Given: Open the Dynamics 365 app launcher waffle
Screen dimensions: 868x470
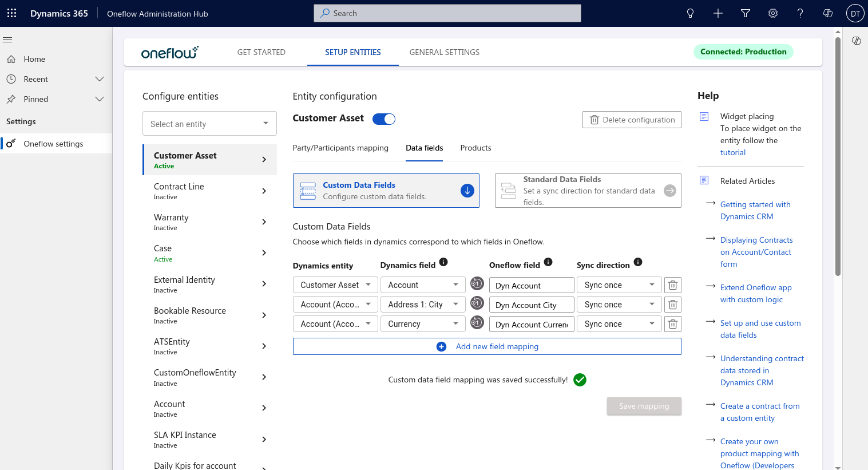Looking at the screenshot, I should [11, 13].
